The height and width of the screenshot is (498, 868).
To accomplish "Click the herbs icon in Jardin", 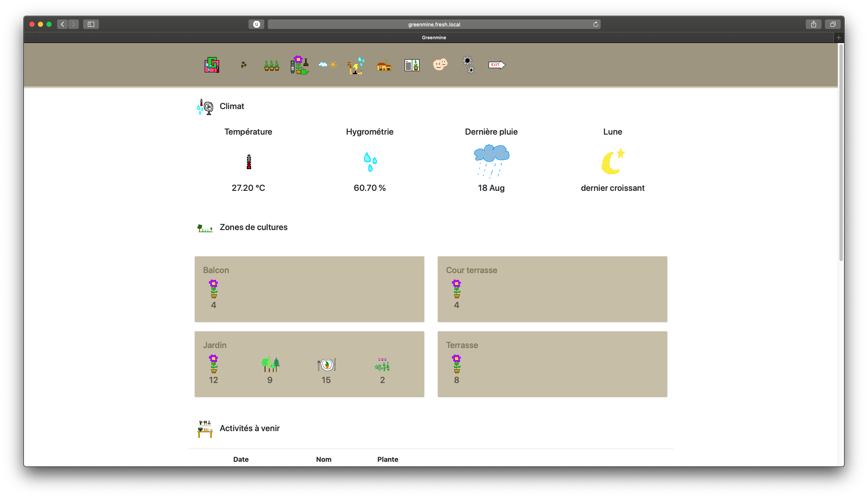I will (382, 365).
